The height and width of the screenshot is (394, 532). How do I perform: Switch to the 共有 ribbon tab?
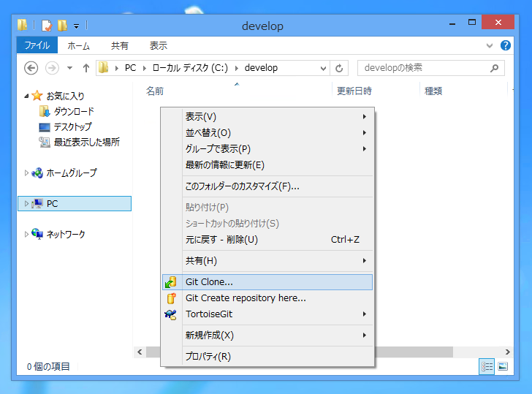coord(120,45)
